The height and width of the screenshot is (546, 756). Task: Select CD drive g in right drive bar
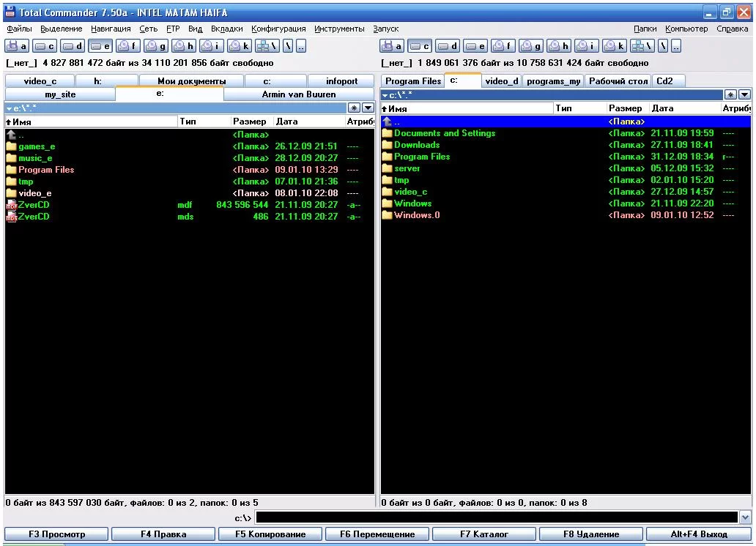point(531,46)
